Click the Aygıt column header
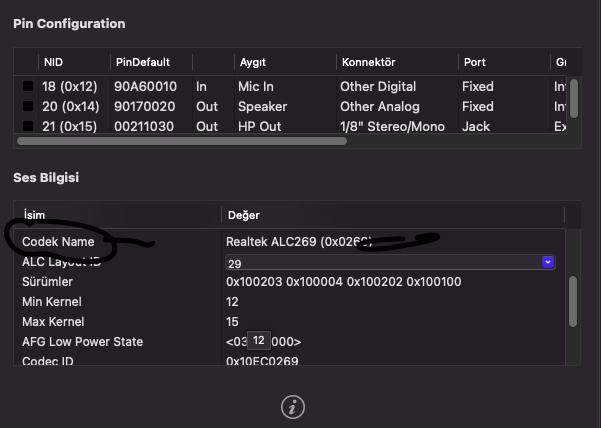This screenshot has width=601, height=428. 252,62
